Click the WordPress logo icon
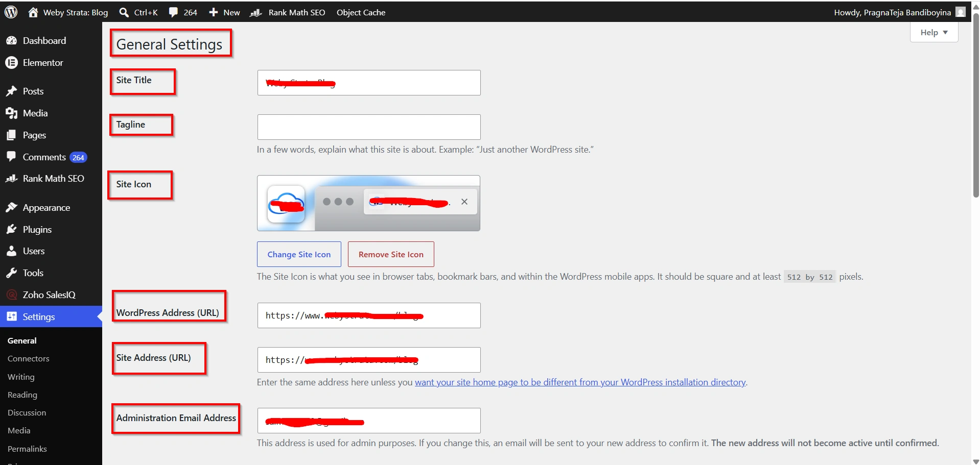The width and height of the screenshot is (980, 465). coord(11,12)
